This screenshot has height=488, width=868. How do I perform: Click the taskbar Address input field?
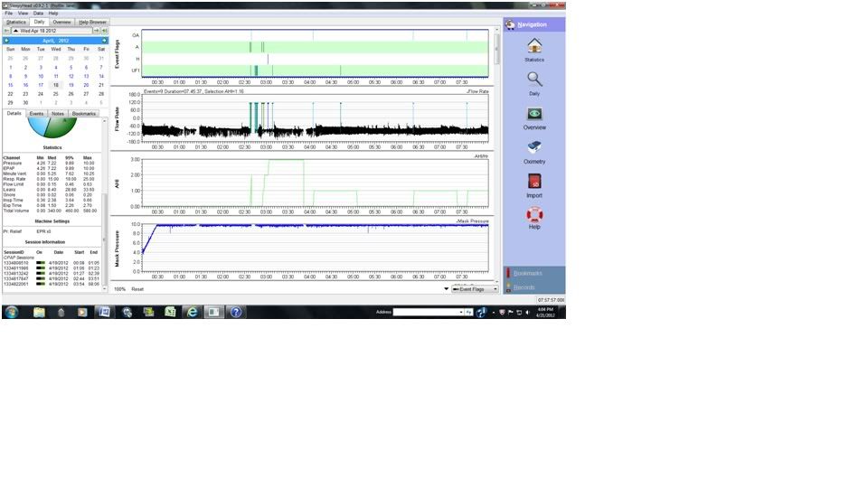426,313
